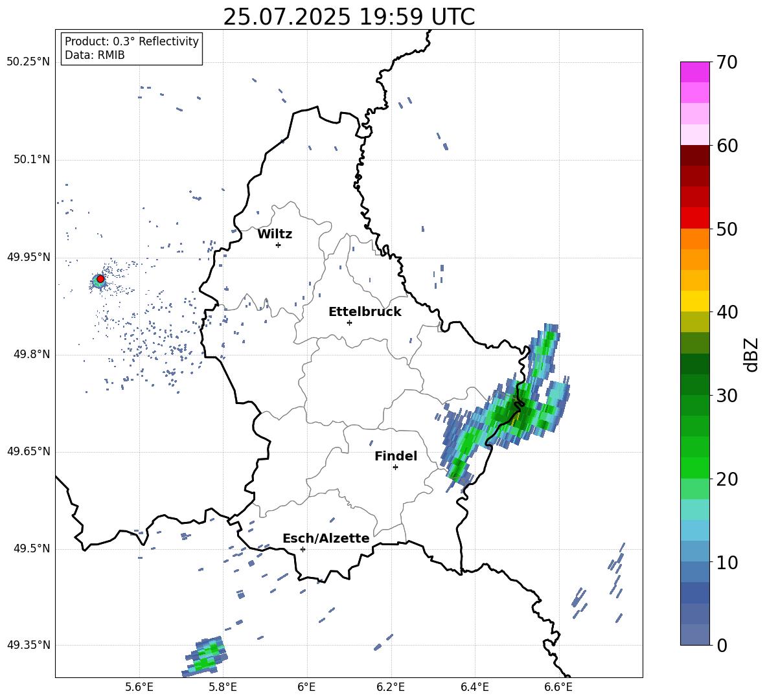Screen dimensions: 767x700
Task: Click the 40 tick on the colorbar
Action: tap(727, 312)
